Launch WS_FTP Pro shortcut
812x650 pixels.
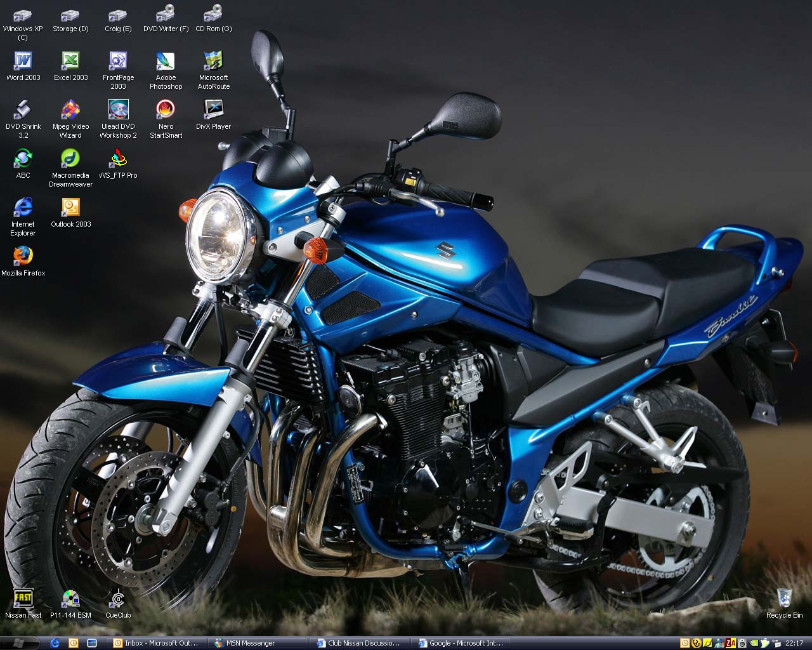(118, 164)
